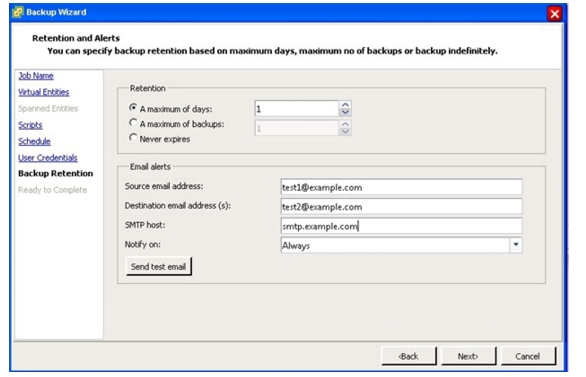This screenshot has height=377, width=586.
Task: Open the User Credentials step
Action: [x=48, y=158]
